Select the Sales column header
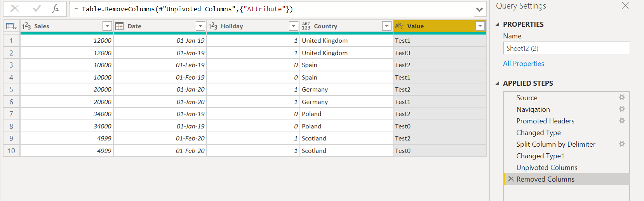This screenshot has width=644, height=201. (x=67, y=26)
